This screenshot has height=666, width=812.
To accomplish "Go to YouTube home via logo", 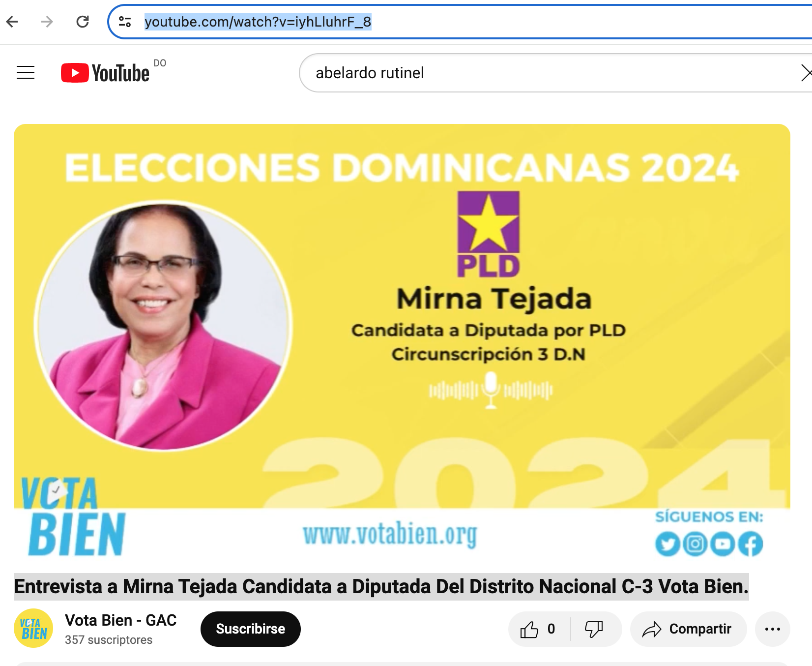I will coord(105,73).
